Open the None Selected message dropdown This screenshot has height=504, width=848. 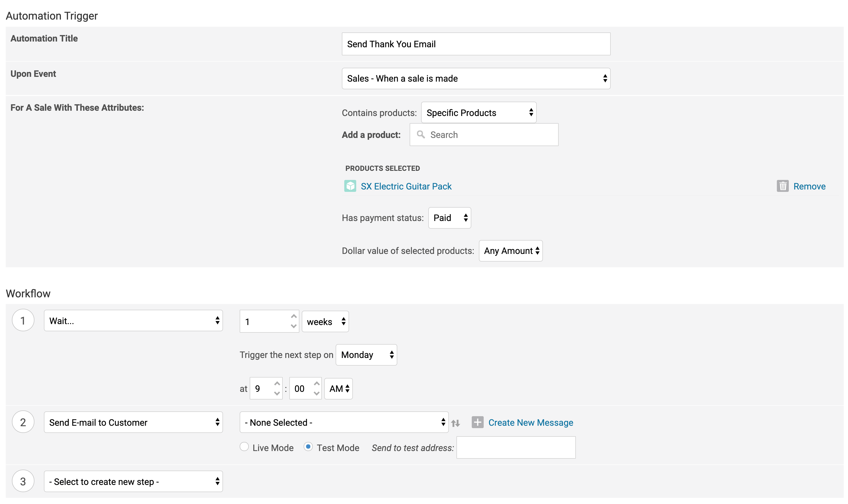(x=344, y=422)
